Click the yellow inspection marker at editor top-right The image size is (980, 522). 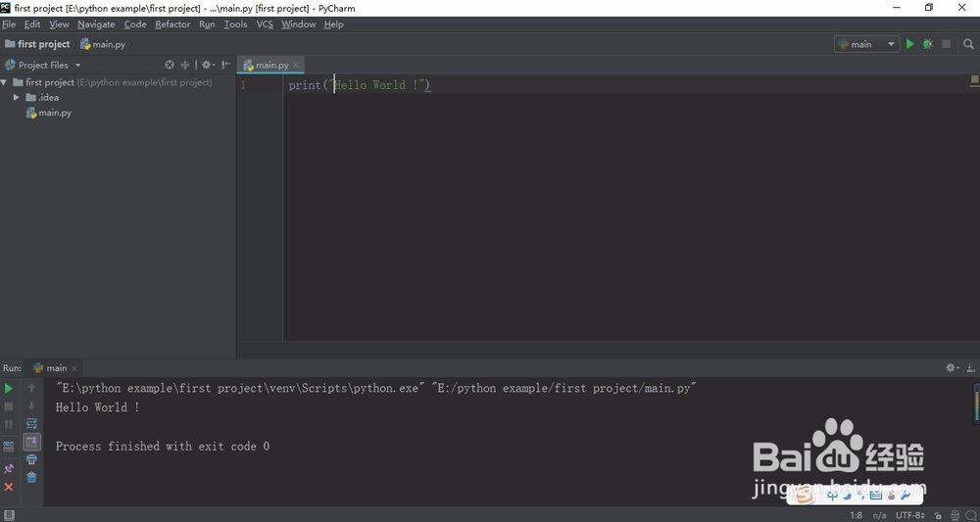974,80
